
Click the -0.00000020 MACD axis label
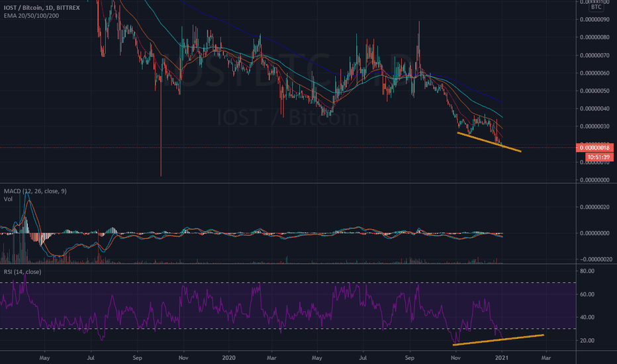tap(595, 259)
